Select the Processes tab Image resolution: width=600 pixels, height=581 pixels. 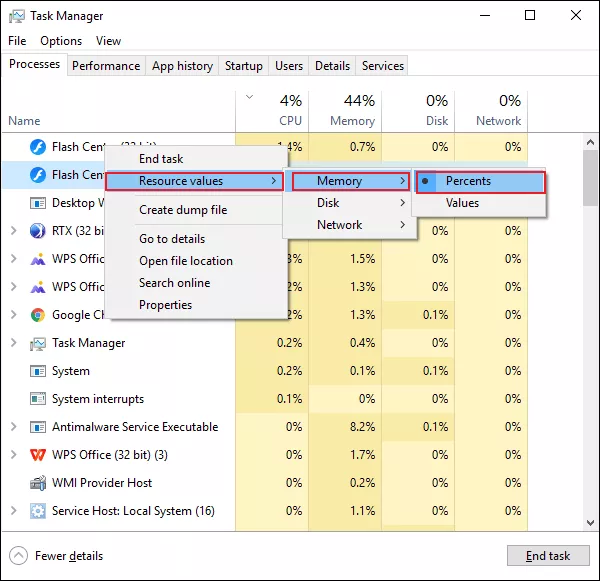click(x=34, y=64)
